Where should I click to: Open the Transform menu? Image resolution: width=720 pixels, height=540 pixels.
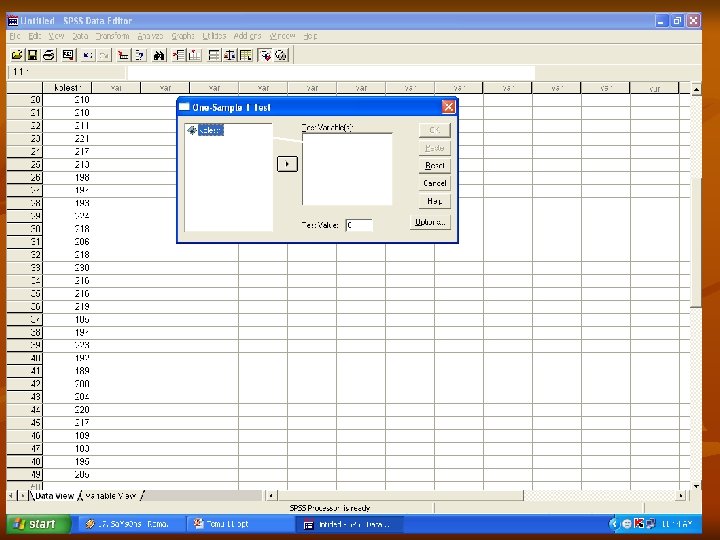[x=112, y=36]
